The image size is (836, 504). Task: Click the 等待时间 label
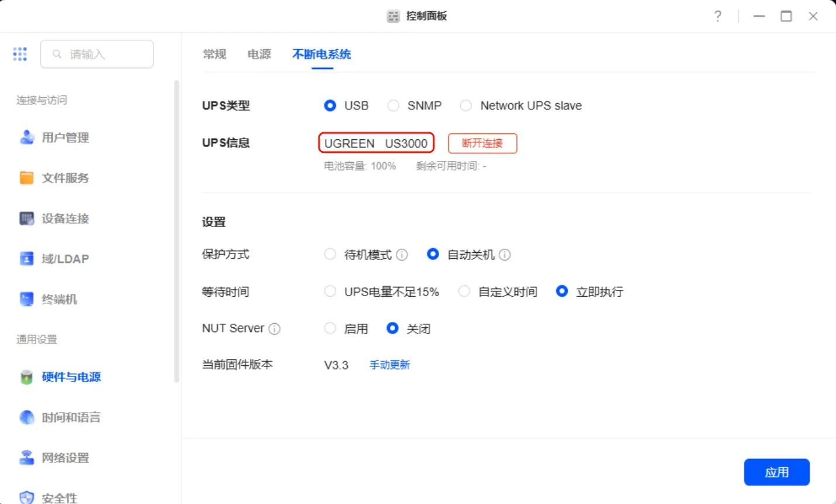pyautogui.click(x=225, y=292)
